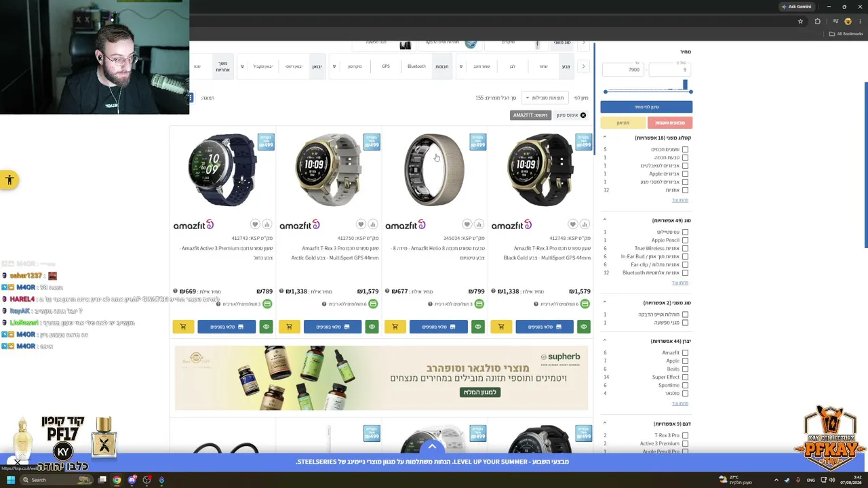
Task: Check the Amazfit manufacturer checkbox
Action: pyautogui.click(x=685, y=352)
